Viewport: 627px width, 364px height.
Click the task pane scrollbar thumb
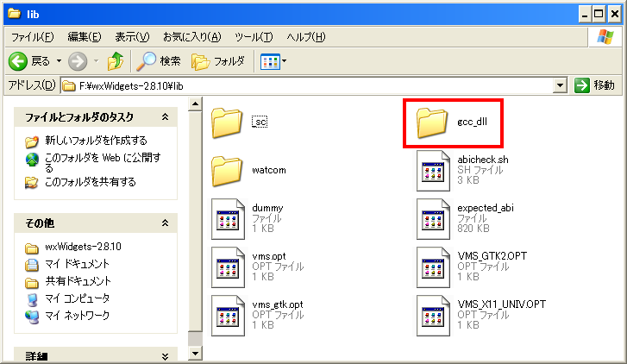pyautogui.click(x=195, y=222)
